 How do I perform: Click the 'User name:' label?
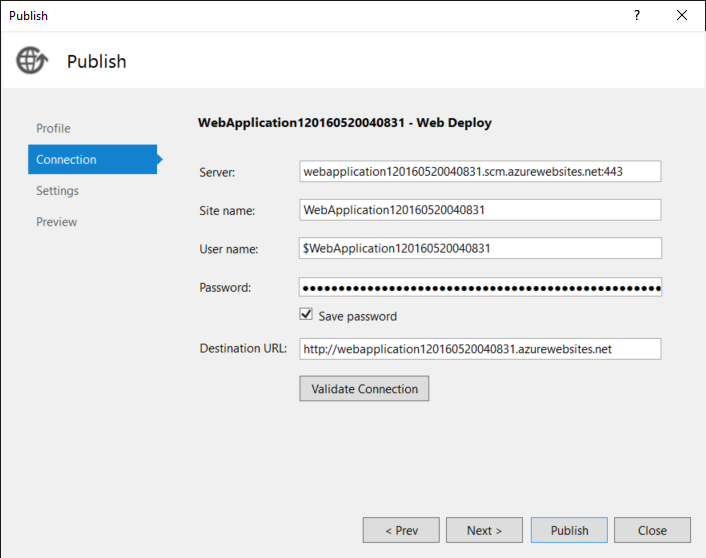229,249
